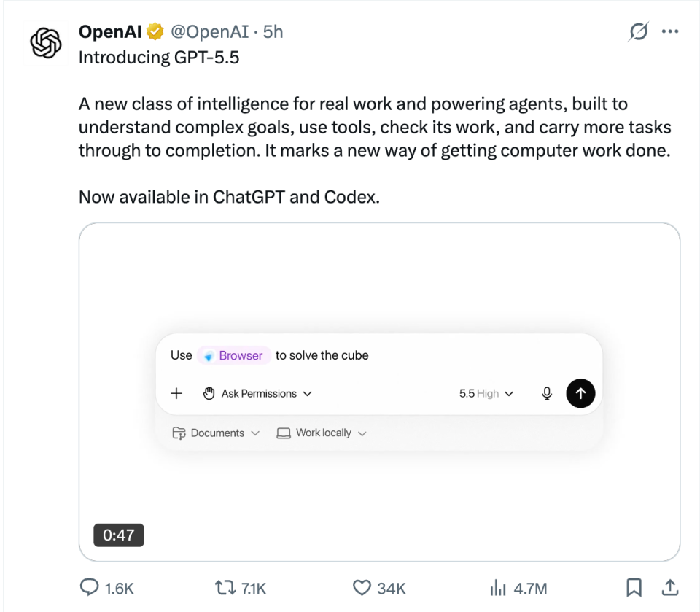
Task: Open the 5.5 High model selector
Action: click(x=486, y=393)
